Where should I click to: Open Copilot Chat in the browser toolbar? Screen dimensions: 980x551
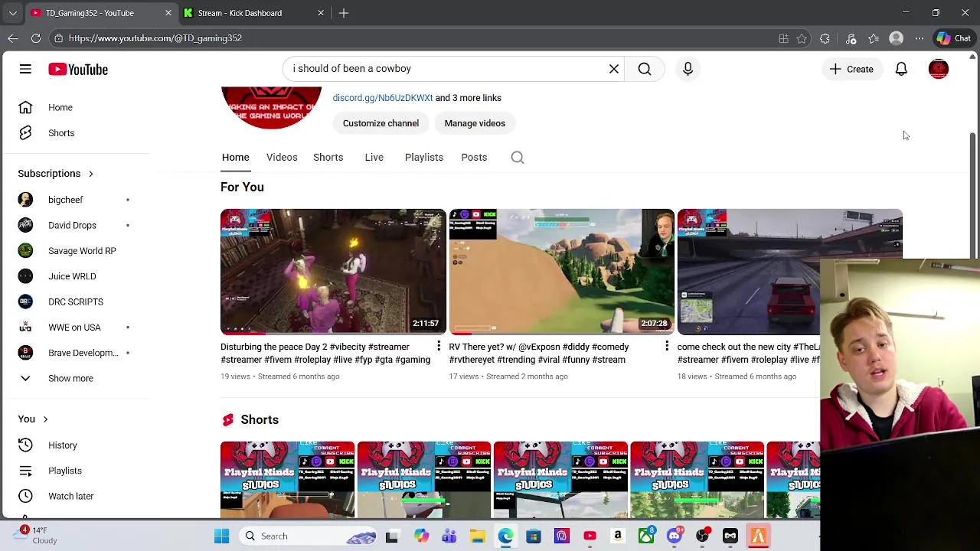pyautogui.click(x=954, y=38)
